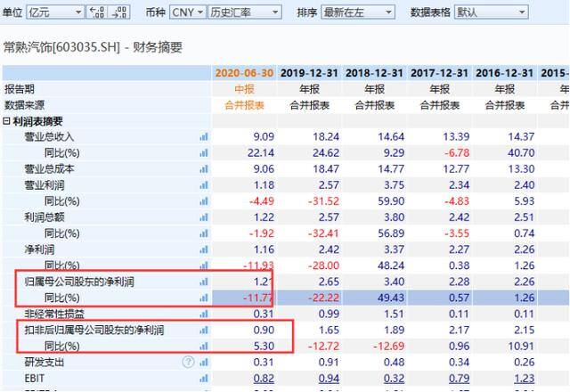Image resolution: width=570 pixels, height=392 pixels.
Task: Open the 单位 亿元 unit dropdown
Action: coord(55,12)
